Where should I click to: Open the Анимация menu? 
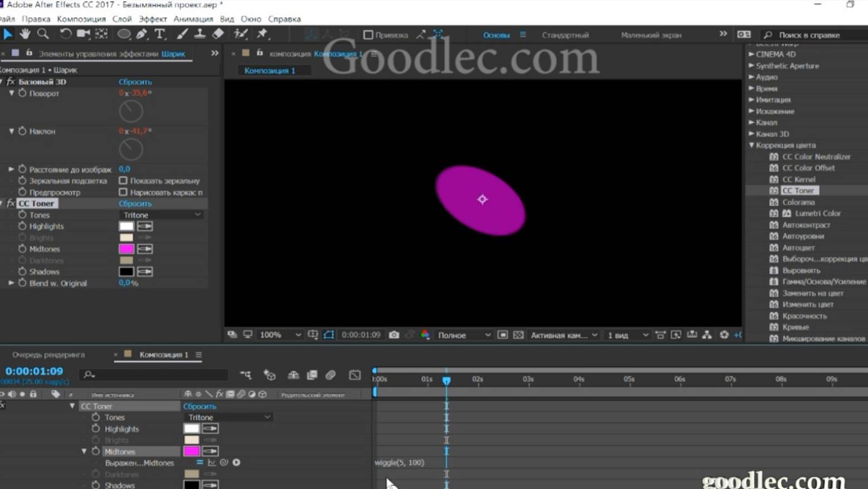click(x=193, y=18)
